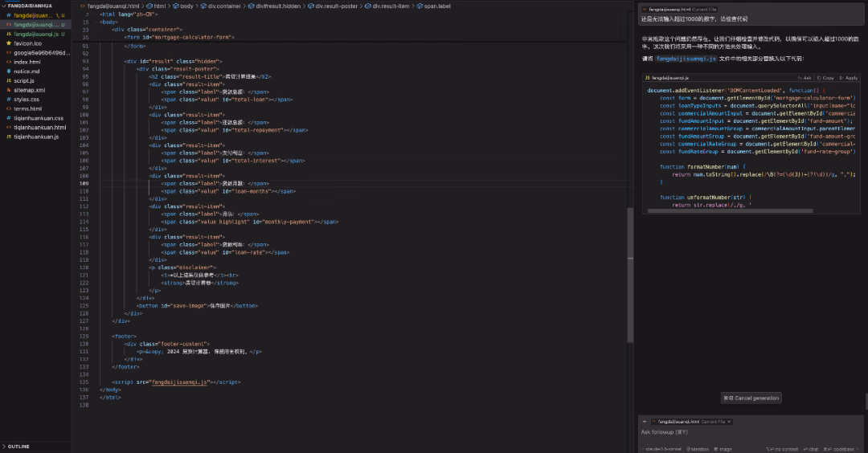868x453 pixels.
Task: Open index.html in the file explorer
Action: pos(27,62)
